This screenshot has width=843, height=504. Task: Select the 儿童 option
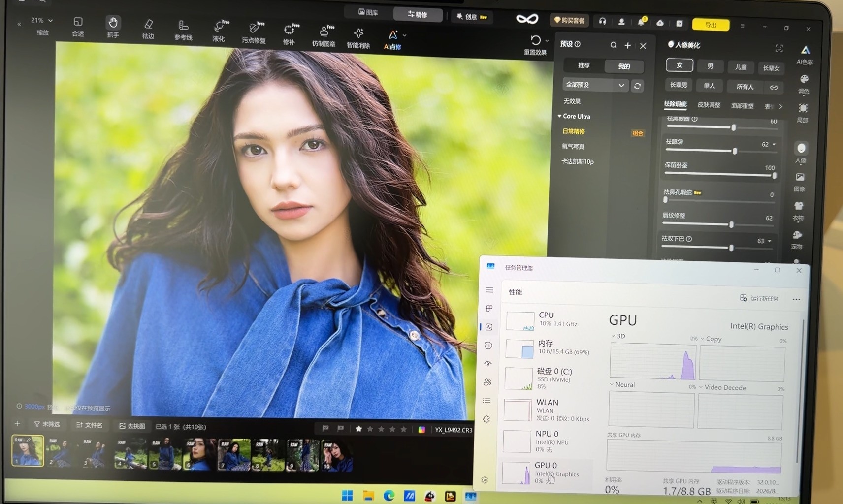pyautogui.click(x=741, y=67)
